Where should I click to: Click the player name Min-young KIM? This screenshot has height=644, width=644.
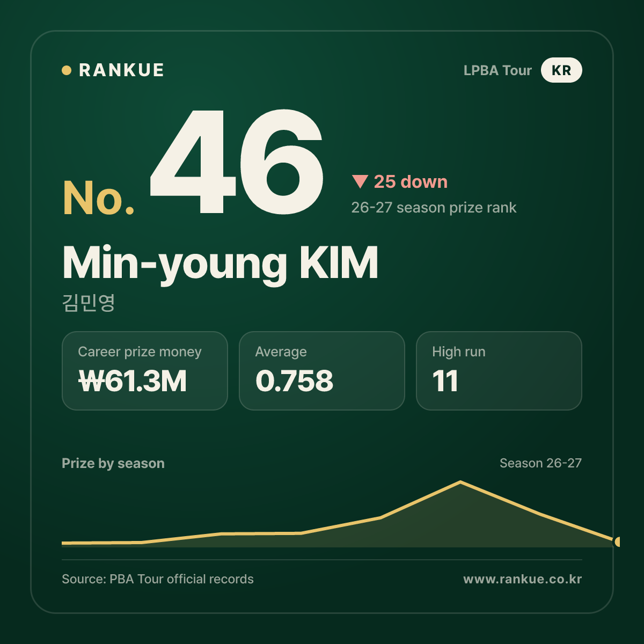click(221, 263)
